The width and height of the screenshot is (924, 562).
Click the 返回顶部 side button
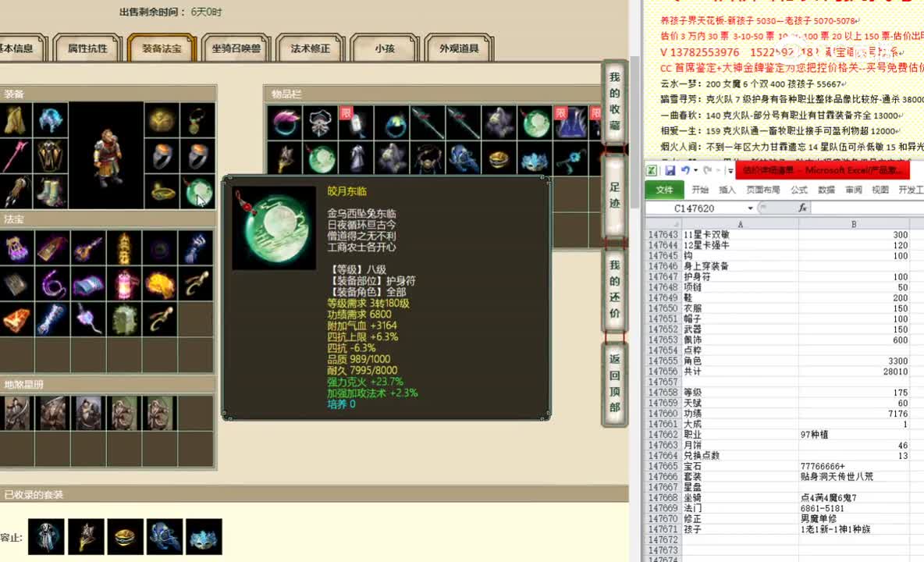[615, 383]
